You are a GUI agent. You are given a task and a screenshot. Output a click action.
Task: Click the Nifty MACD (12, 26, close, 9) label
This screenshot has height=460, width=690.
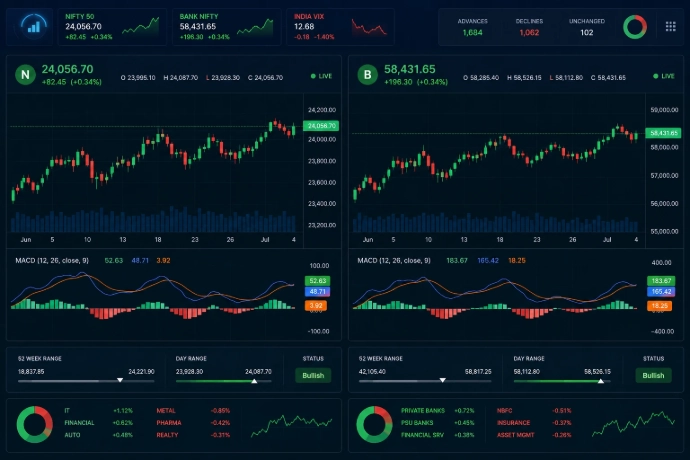pyautogui.click(x=52, y=261)
